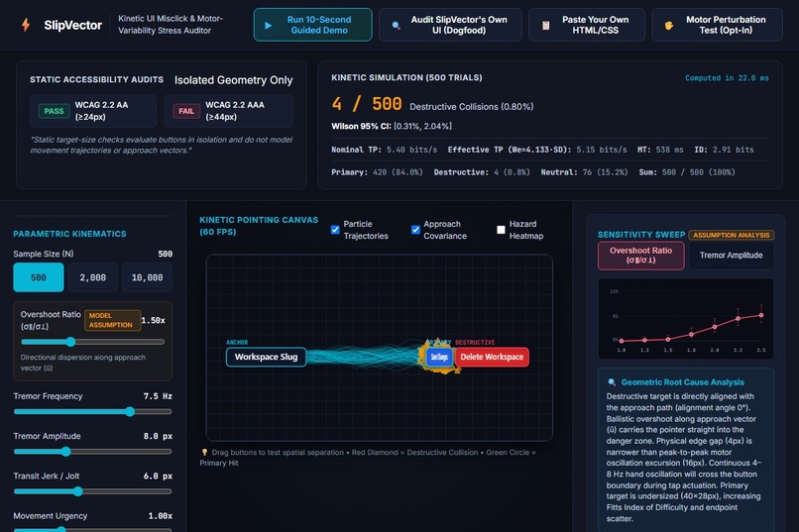The image size is (799, 532).
Task: Click 'Computed in 22.0 ms' text
Action: pyautogui.click(x=727, y=78)
